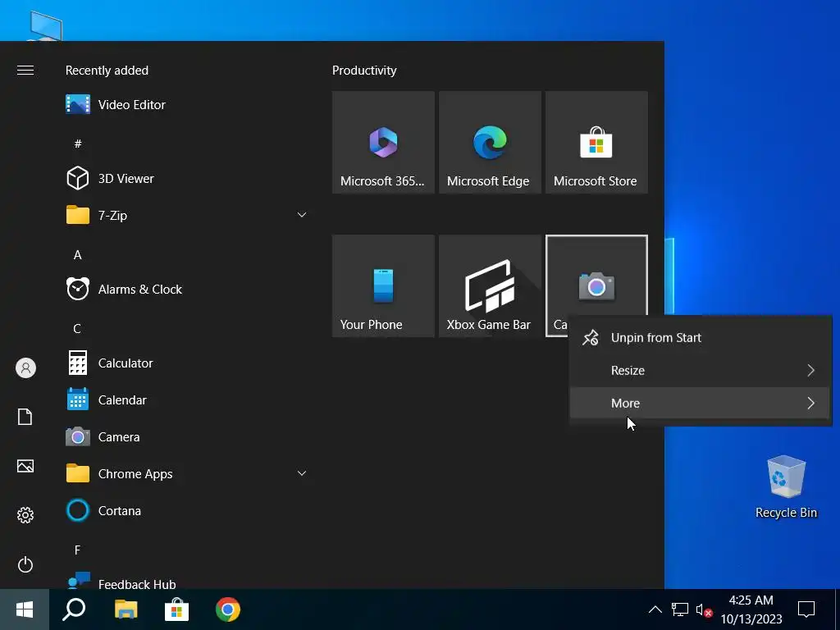Image resolution: width=840 pixels, height=630 pixels.
Task: Open Recycle Bin on desktop
Action: 786,486
